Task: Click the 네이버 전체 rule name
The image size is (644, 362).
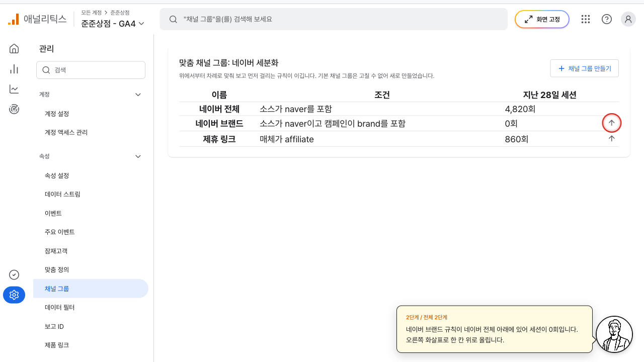Action: pyautogui.click(x=219, y=109)
